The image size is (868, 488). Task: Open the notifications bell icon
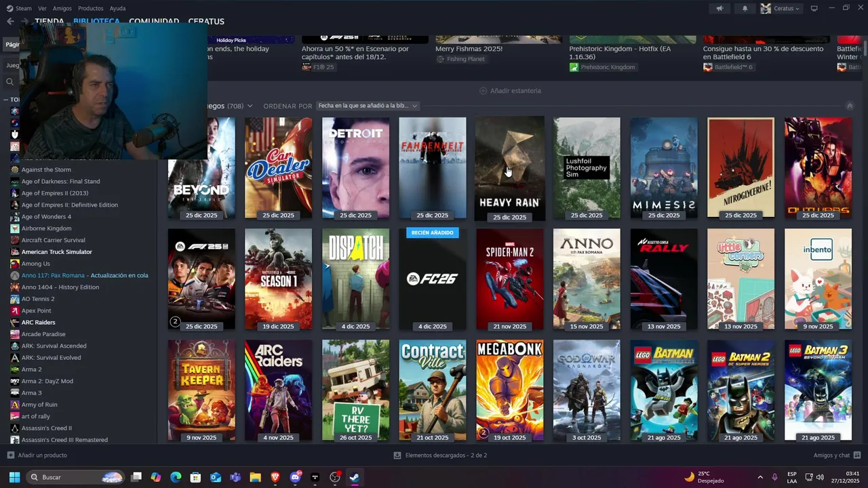pos(745,8)
